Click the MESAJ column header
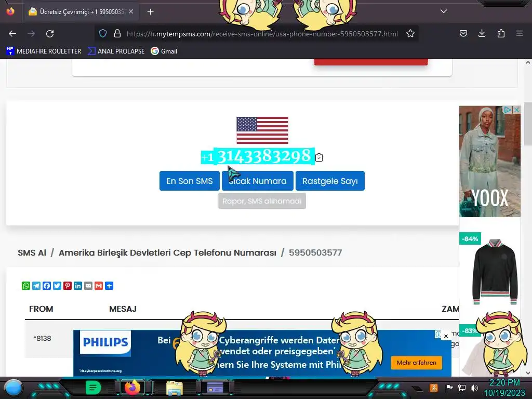 click(123, 309)
